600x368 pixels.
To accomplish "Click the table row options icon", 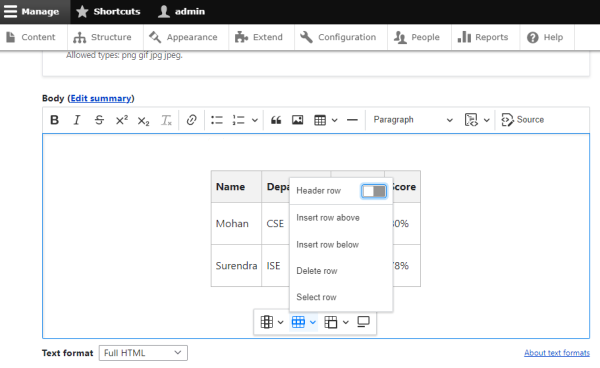I will (x=298, y=322).
